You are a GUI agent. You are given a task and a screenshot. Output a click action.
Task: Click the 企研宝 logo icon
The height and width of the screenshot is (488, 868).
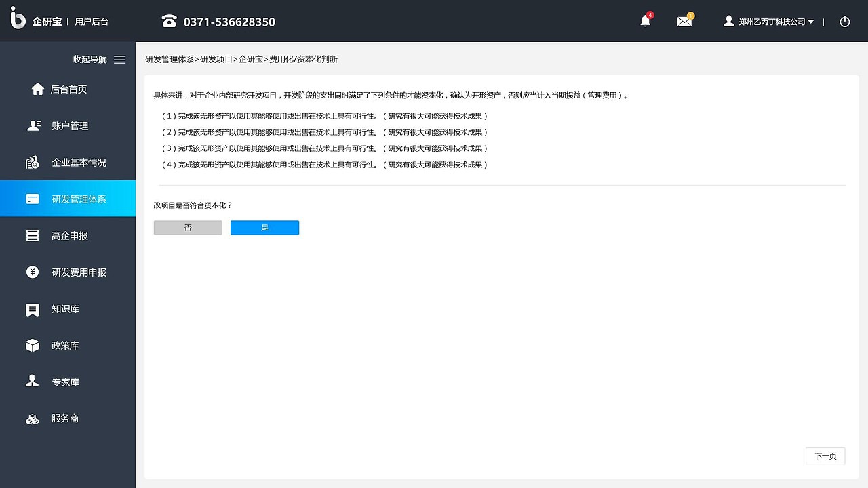pyautogui.click(x=18, y=18)
